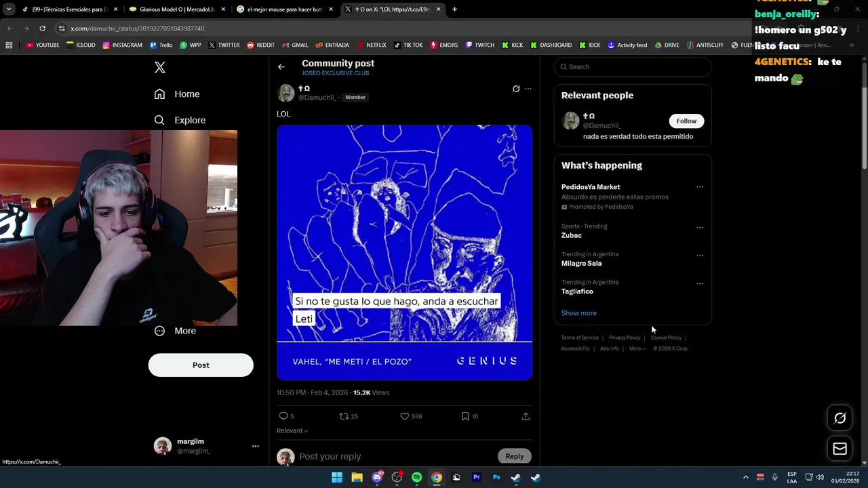Share the post with upload icon
The image size is (868, 488).
click(x=526, y=416)
